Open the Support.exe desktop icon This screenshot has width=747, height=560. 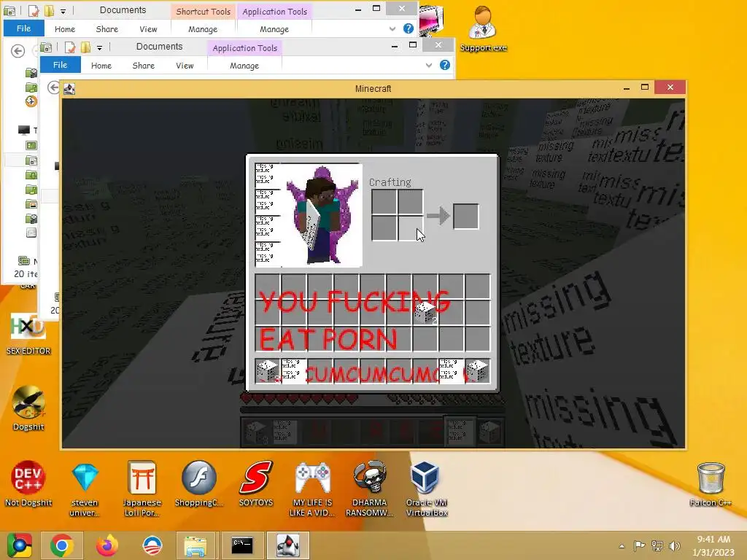[x=483, y=28]
